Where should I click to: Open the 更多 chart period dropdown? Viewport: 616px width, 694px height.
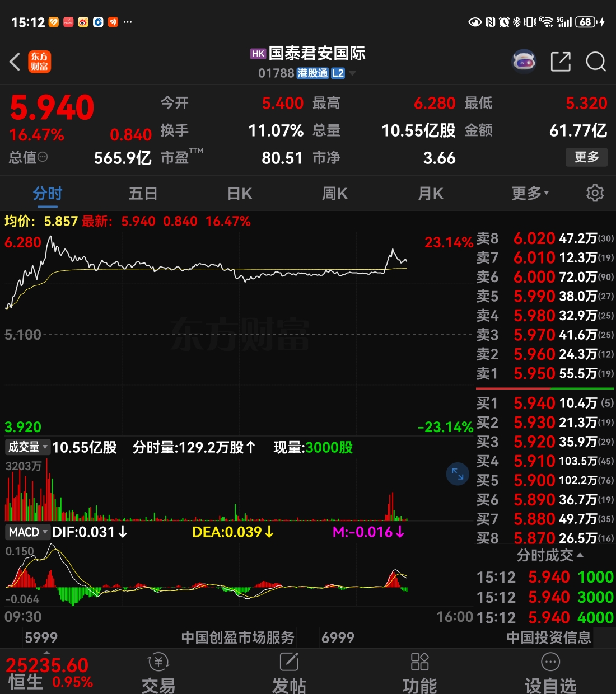point(530,193)
